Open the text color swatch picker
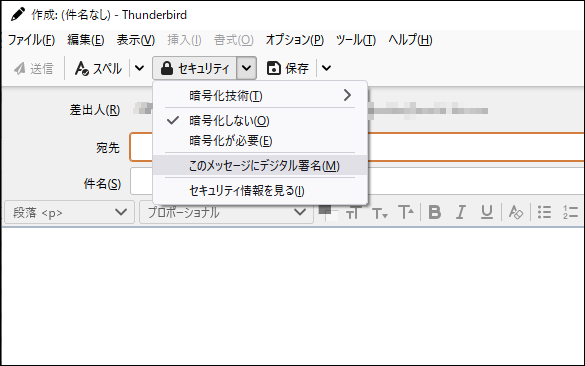This screenshot has width=585, height=366. click(x=328, y=213)
